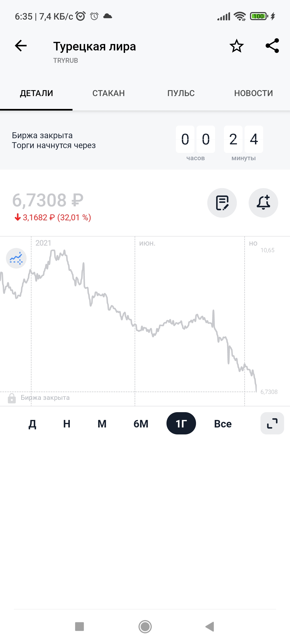
Task: Toggle chart indicators icon on graph
Action: point(16,258)
